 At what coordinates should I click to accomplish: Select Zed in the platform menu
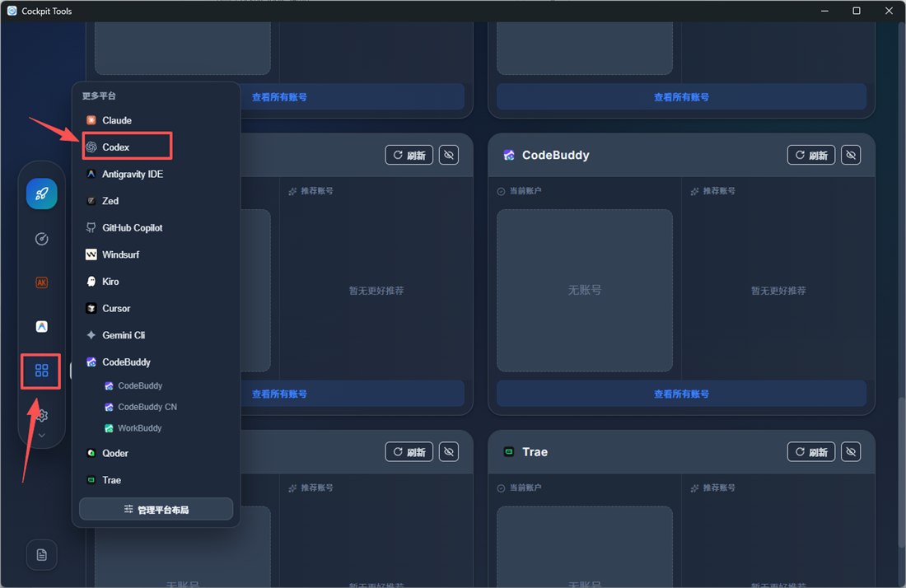(x=156, y=200)
